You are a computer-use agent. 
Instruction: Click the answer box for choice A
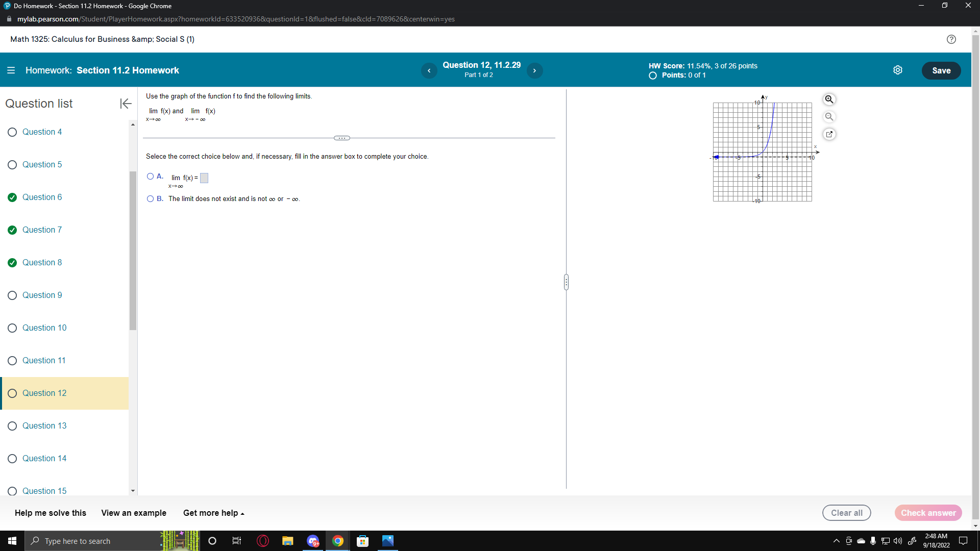(204, 178)
